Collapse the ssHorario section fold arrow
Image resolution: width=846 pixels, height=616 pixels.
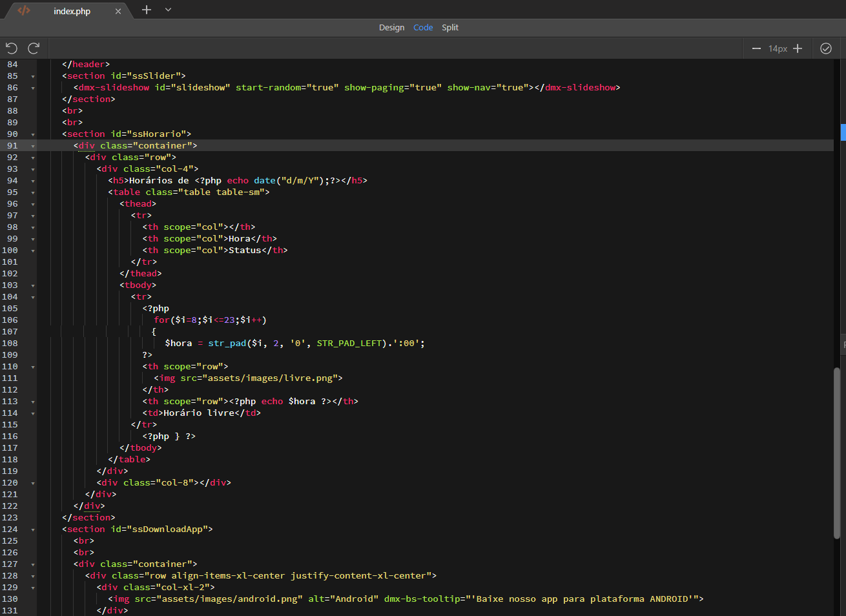(x=33, y=134)
